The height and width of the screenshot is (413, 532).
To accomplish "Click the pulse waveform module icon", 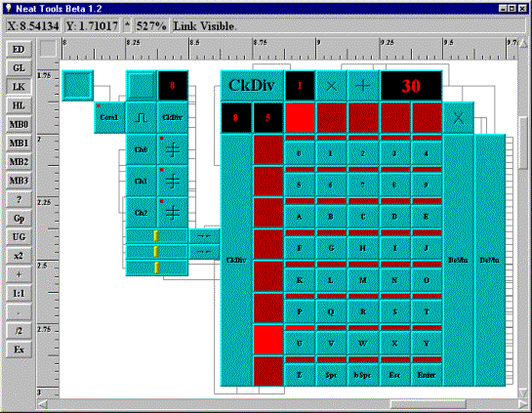I will coord(142,117).
